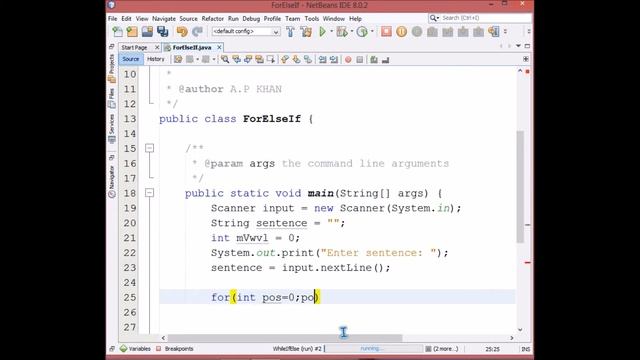Open the Run Project dropdown arrow
This screenshot has width=640, height=360.
[331, 31]
